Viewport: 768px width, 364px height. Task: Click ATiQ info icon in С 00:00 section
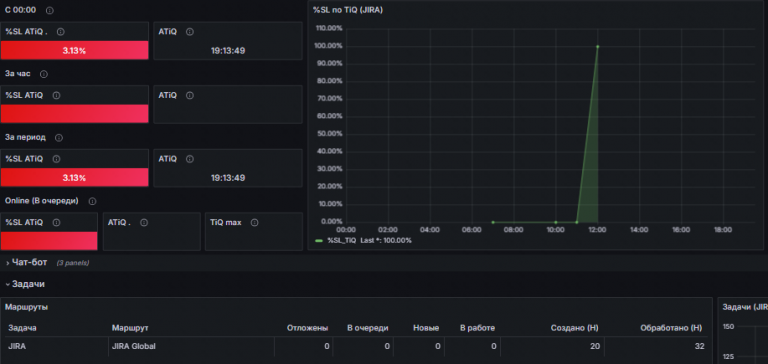coord(190,32)
